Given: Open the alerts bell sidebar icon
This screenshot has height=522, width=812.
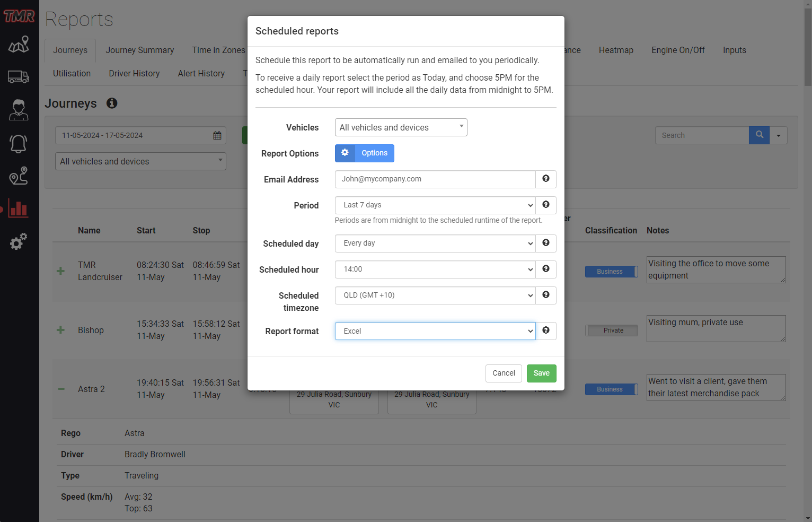Looking at the screenshot, I should point(19,143).
